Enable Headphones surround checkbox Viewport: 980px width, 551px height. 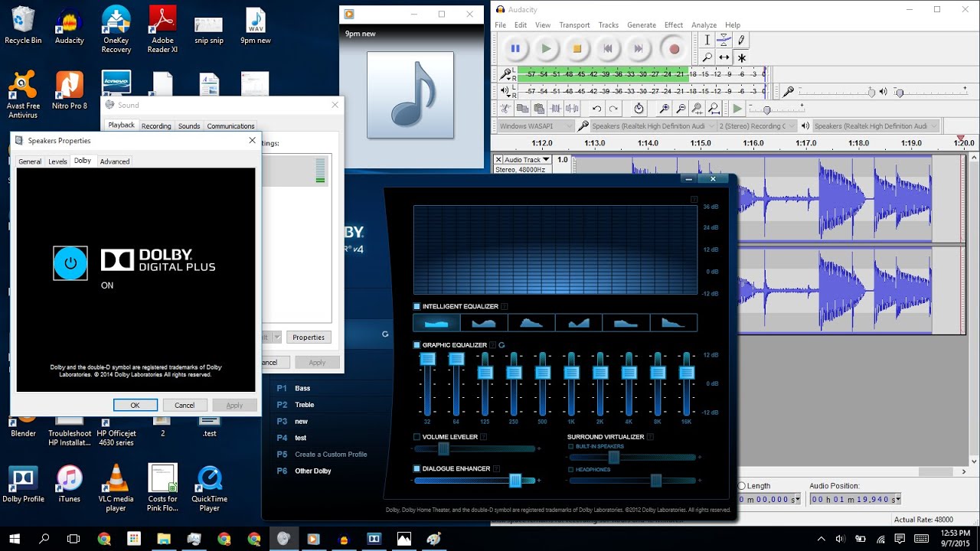point(571,469)
